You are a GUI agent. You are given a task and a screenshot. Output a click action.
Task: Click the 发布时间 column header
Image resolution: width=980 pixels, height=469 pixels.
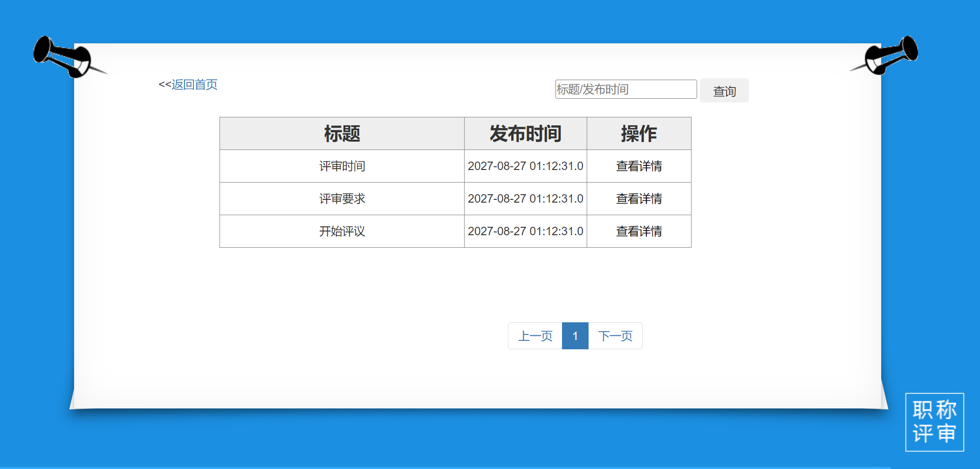pos(526,134)
